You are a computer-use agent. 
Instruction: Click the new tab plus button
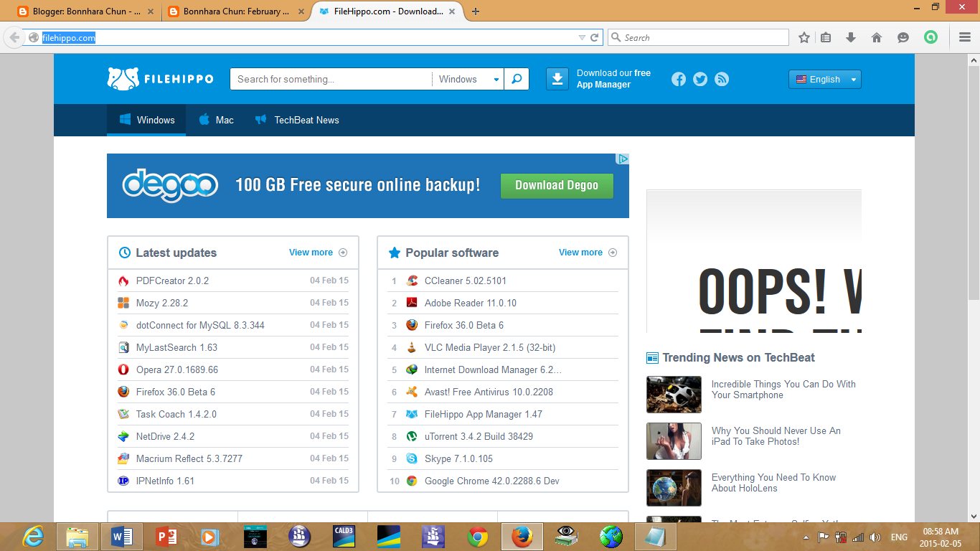[475, 11]
